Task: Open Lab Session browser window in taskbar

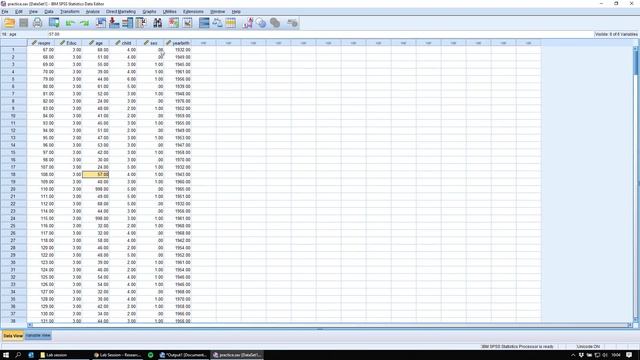Action: [x=117, y=355]
